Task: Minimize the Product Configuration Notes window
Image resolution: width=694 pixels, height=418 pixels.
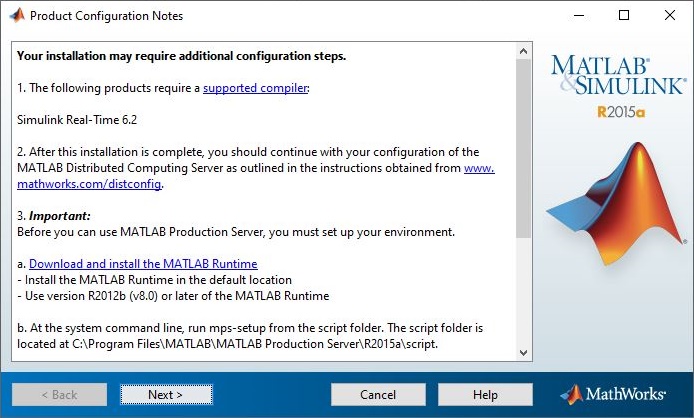Action: 579,15
